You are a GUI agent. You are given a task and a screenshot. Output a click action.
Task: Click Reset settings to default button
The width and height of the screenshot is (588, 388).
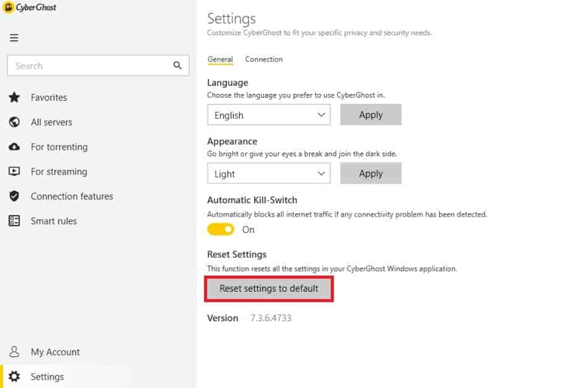(269, 289)
